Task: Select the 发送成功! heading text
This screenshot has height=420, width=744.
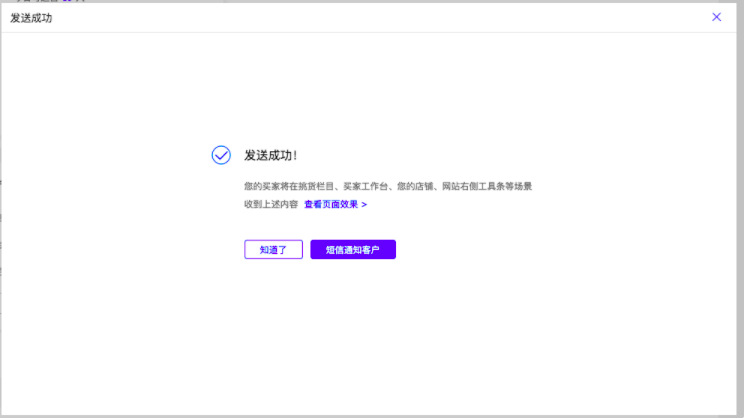Action: [270, 155]
